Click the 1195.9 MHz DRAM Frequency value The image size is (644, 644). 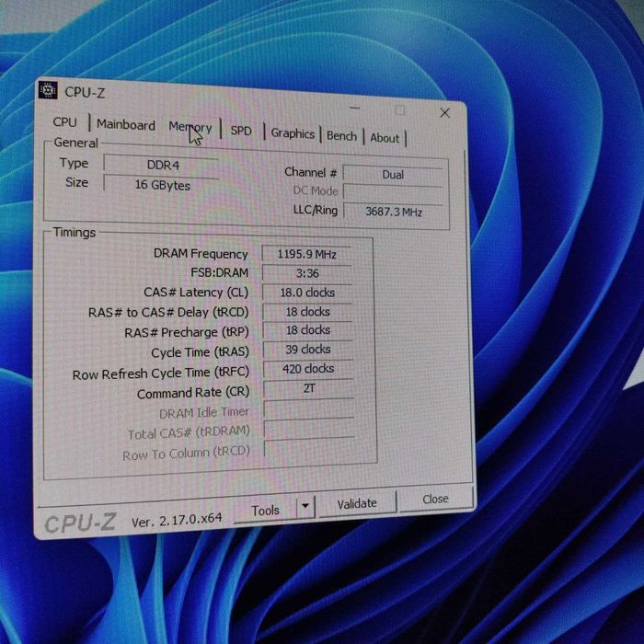[306, 254]
